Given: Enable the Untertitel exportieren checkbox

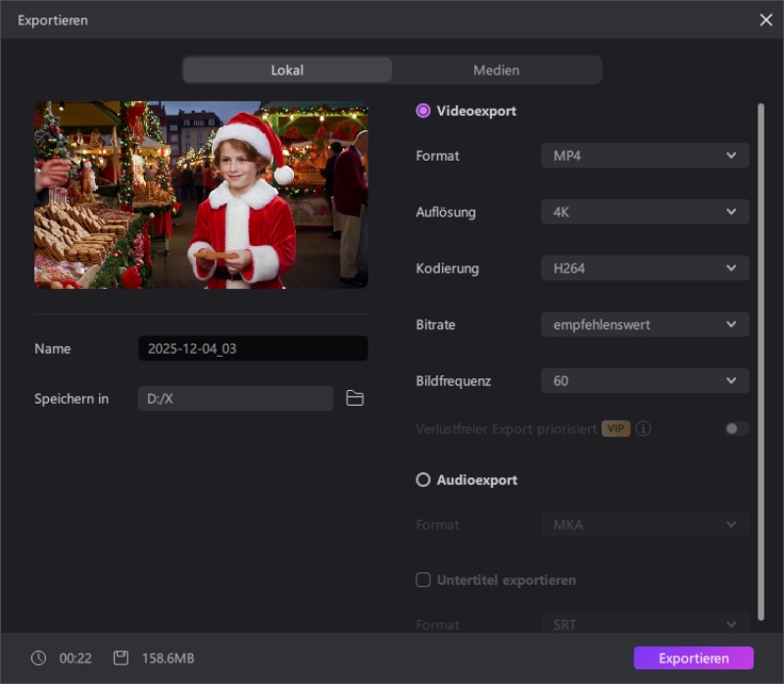Looking at the screenshot, I should point(422,579).
